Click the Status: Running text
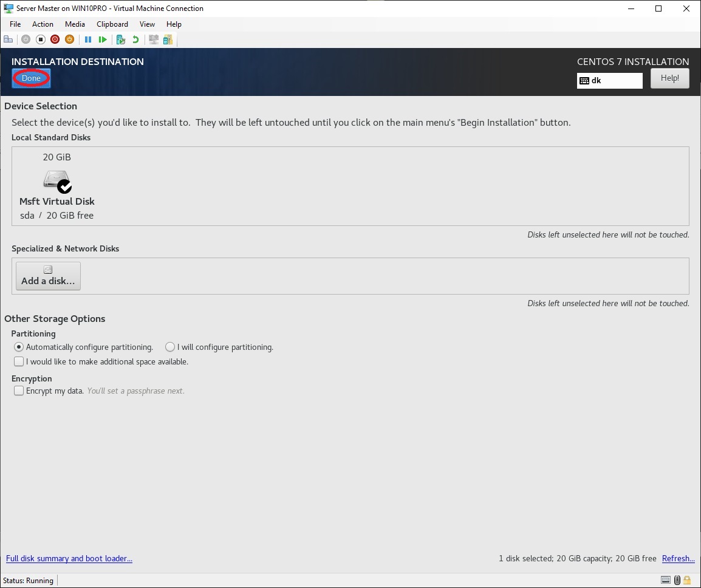701x588 pixels. [x=28, y=580]
